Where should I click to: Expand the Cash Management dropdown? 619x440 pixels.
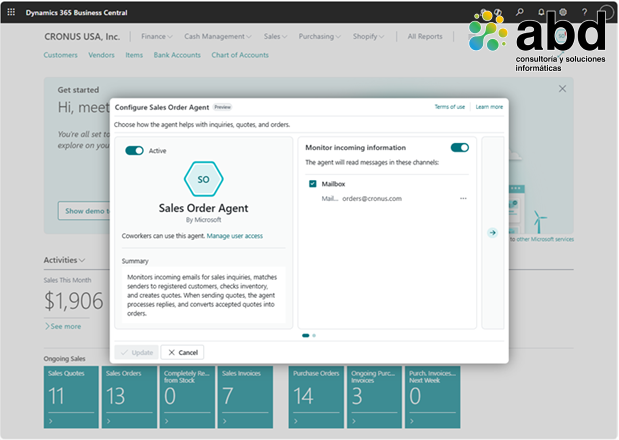218,36
